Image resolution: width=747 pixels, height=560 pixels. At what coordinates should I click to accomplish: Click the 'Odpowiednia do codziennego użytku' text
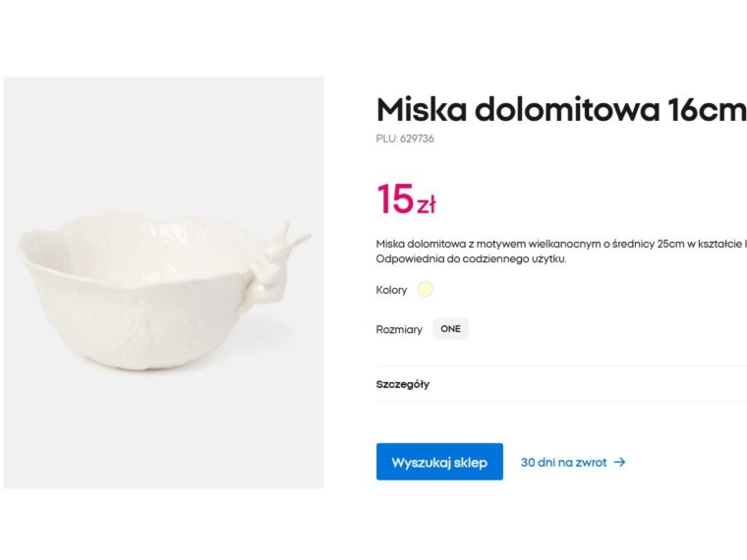coord(471,259)
